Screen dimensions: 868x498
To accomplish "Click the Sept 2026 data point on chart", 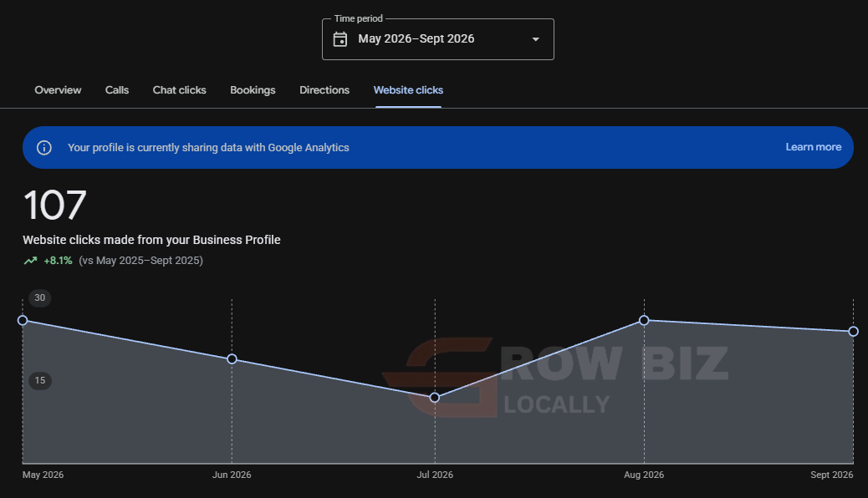I will (853, 332).
